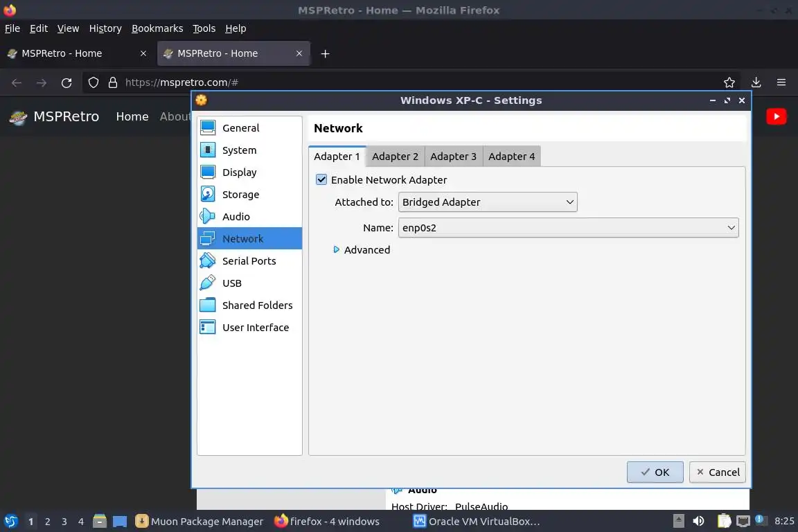The width and height of the screenshot is (798, 532).
Task: Click the removable media eject tray icon
Action: pyautogui.click(x=678, y=521)
